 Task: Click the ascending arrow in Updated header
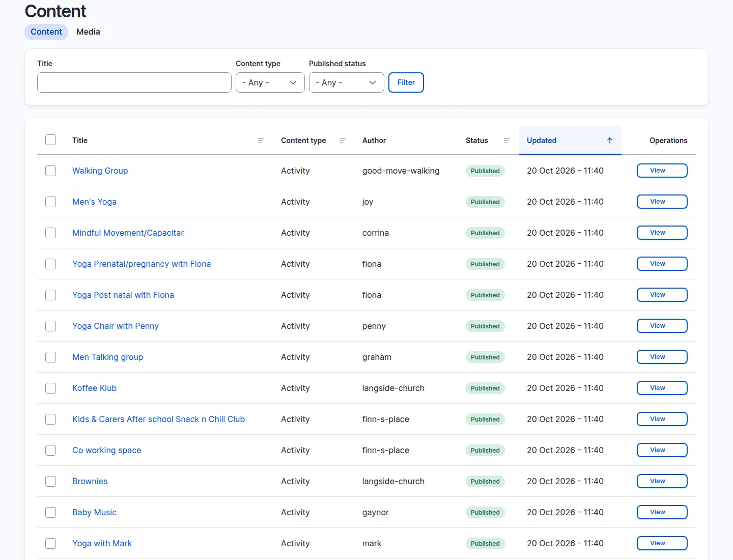pyautogui.click(x=609, y=141)
